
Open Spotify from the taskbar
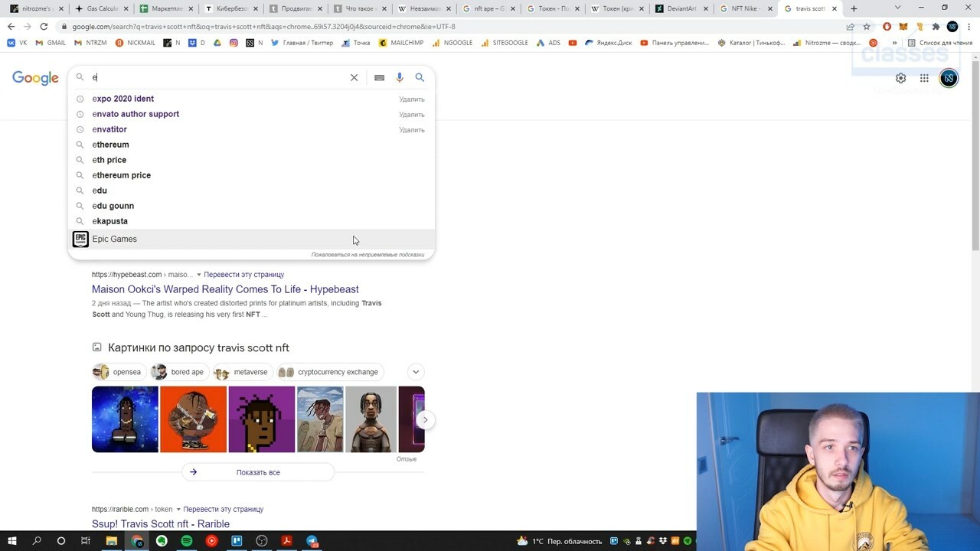pos(187,541)
